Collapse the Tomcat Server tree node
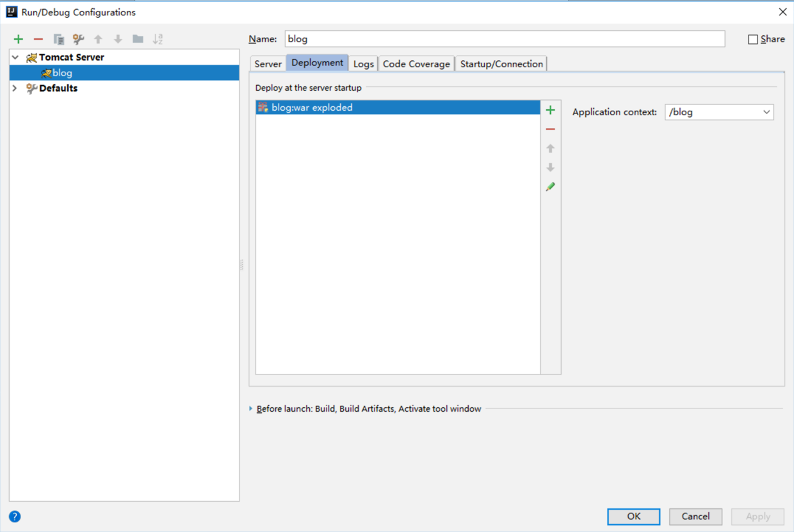 pos(15,57)
